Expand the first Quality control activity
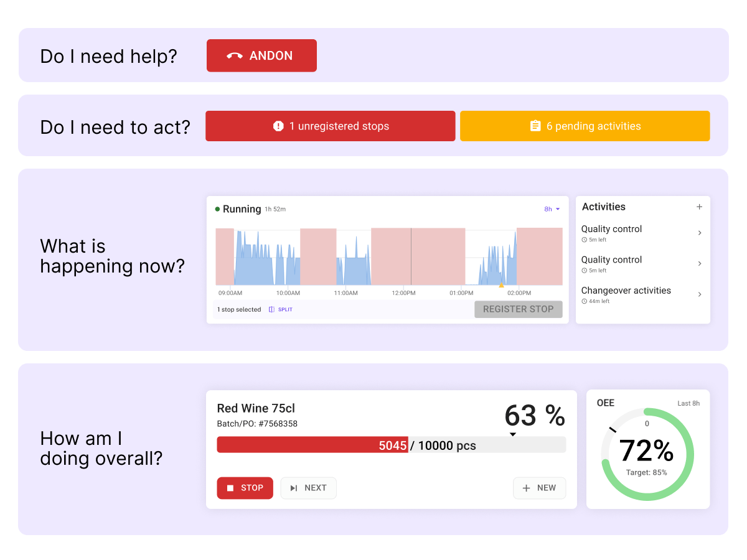Viewport: 747px width, 560px height. point(700,233)
